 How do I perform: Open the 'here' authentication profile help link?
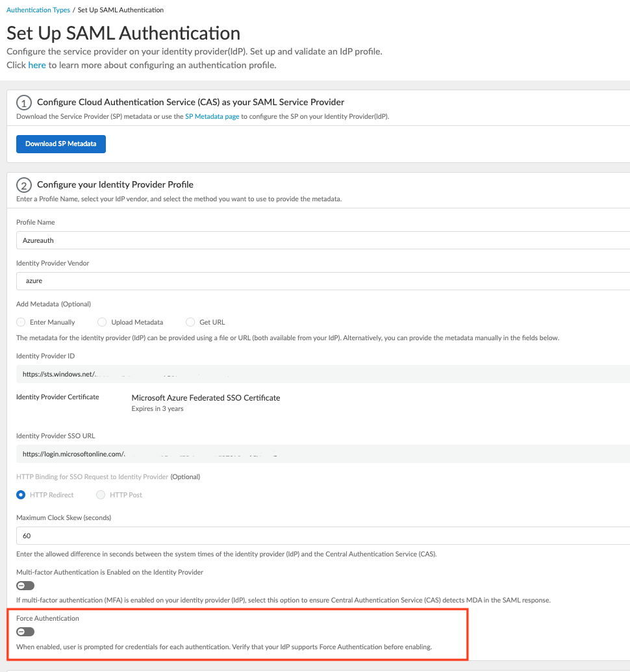pos(37,65)
